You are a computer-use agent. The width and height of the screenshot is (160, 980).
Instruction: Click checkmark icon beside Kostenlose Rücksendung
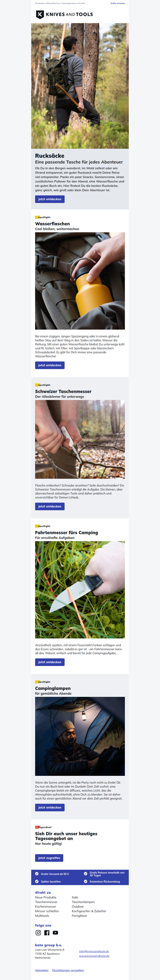pos(86,881)
